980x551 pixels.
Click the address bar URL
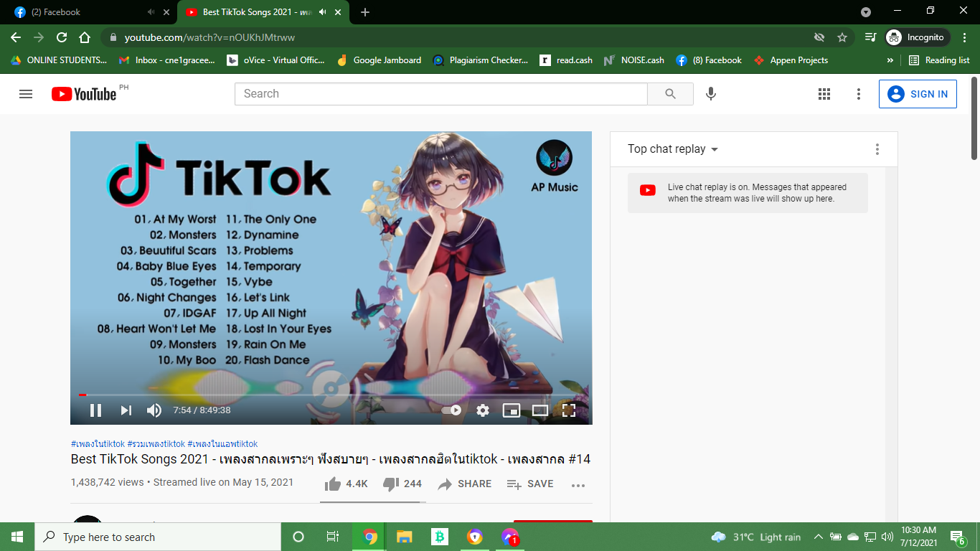[209, 37]
